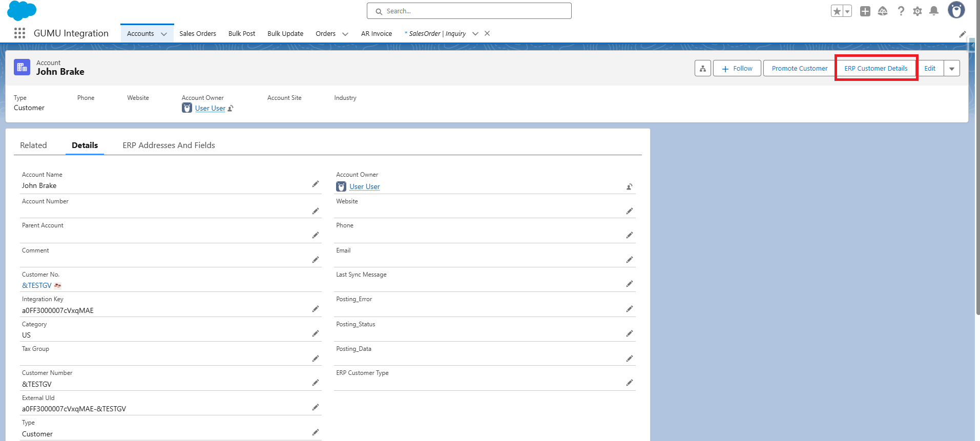Change owner icon in highlights panel

(231, 108)
